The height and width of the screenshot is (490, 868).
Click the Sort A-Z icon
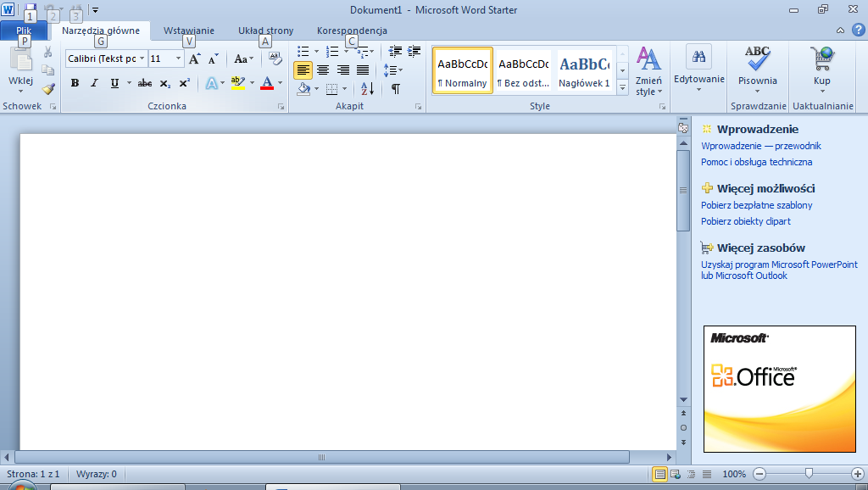367,88
